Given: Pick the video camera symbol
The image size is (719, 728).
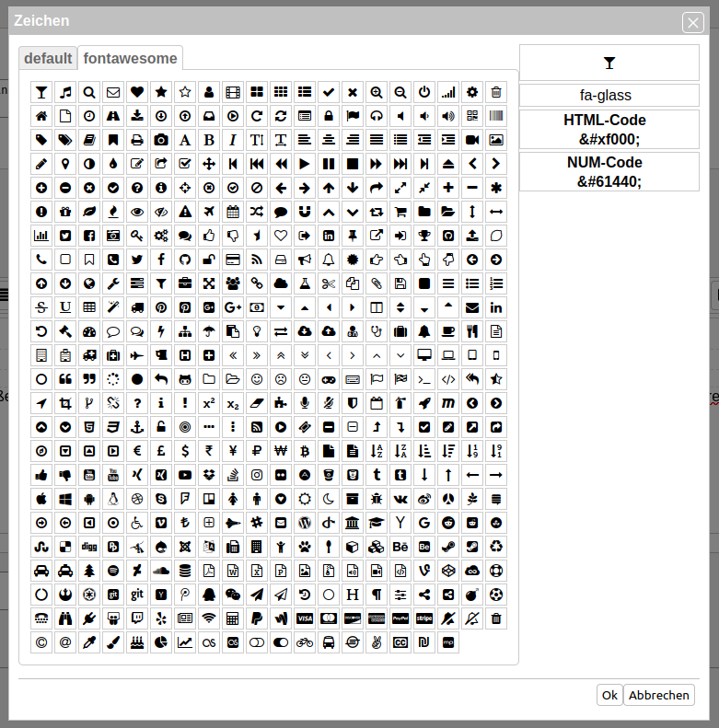Looking at the screenshot, I should [x=472, y=140].
